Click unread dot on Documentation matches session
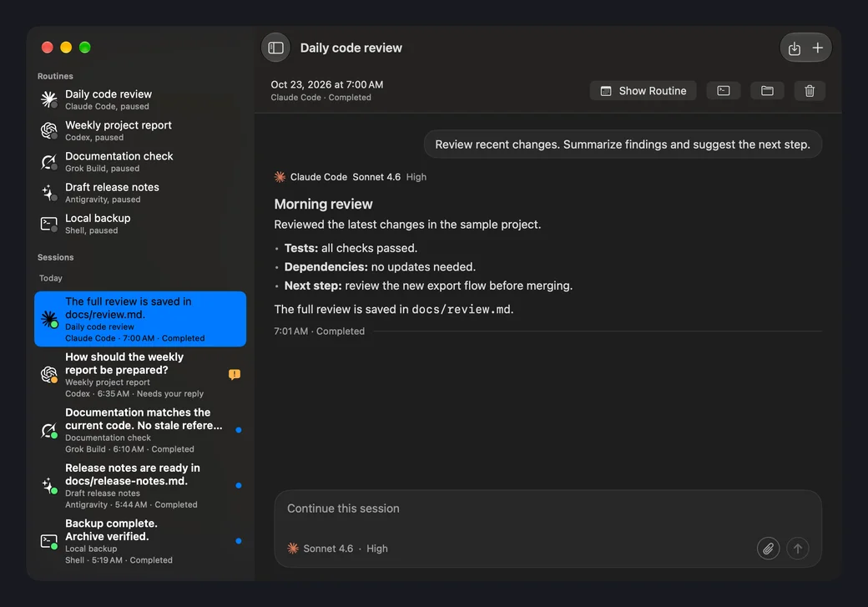The width and height of the screenshot is (868, 607). coord(239,430)
